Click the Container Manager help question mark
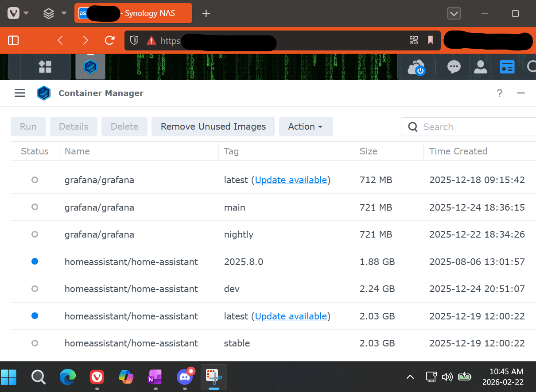 point(499,93)
